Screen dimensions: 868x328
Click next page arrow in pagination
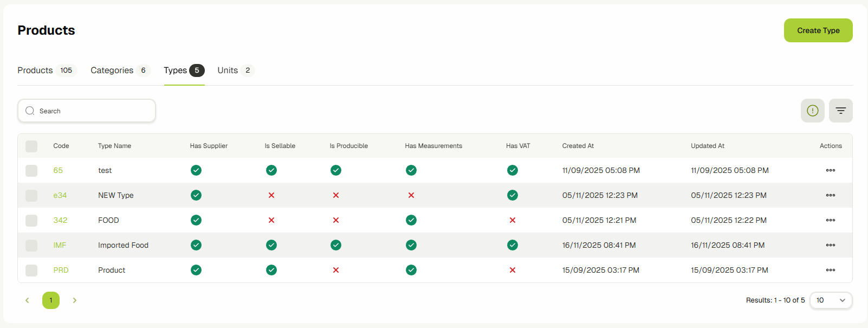tap(75, 300)
